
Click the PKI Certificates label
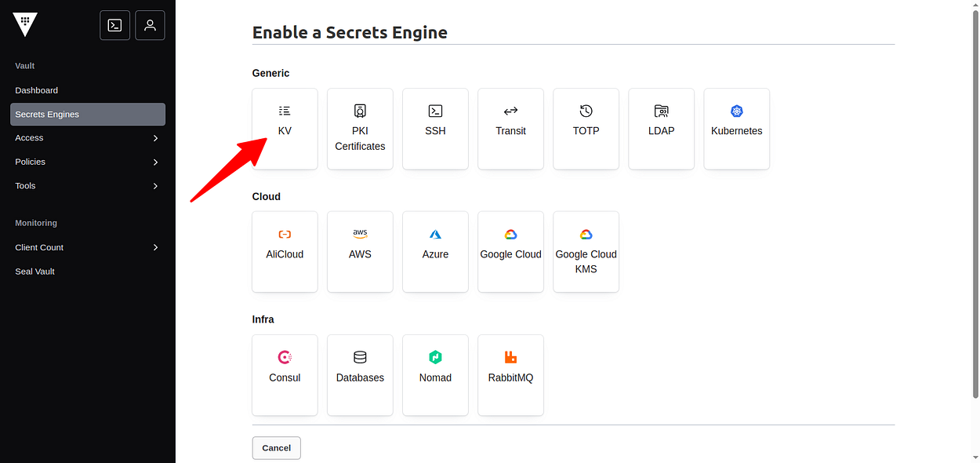(x=360, y=139)
